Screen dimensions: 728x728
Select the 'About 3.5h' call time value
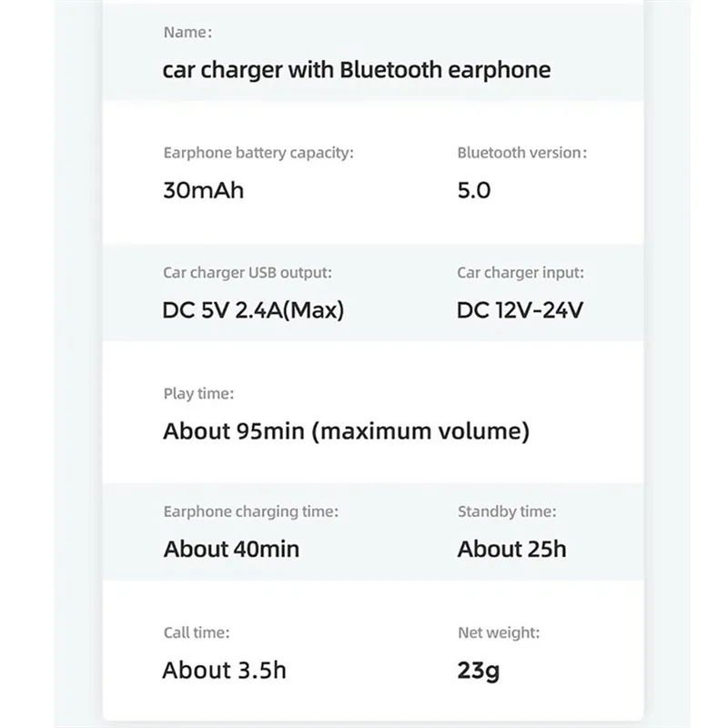224,670
